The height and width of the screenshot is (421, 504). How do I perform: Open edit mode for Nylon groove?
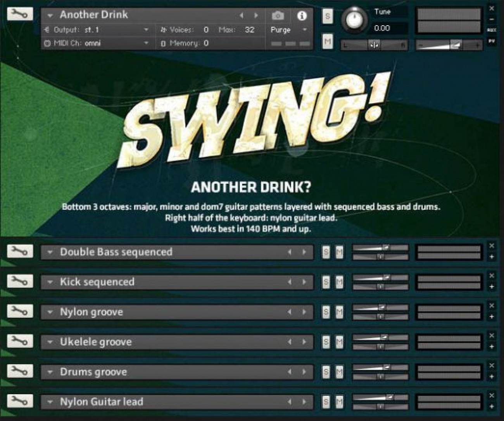click(x=20, y=311)
